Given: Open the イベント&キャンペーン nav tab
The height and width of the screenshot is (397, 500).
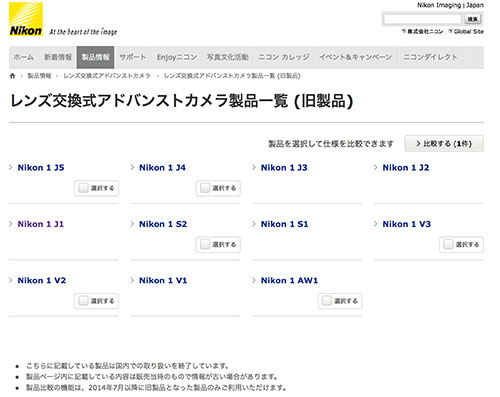Looking at the screenshot, I should (x=356, y=57).
